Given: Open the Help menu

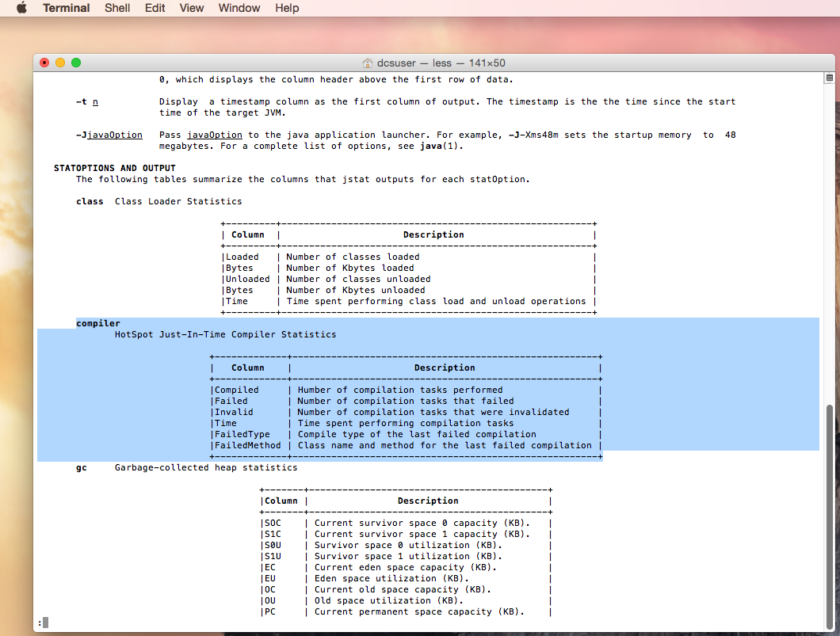Looking at the screenshot, I should click(287, 8).
